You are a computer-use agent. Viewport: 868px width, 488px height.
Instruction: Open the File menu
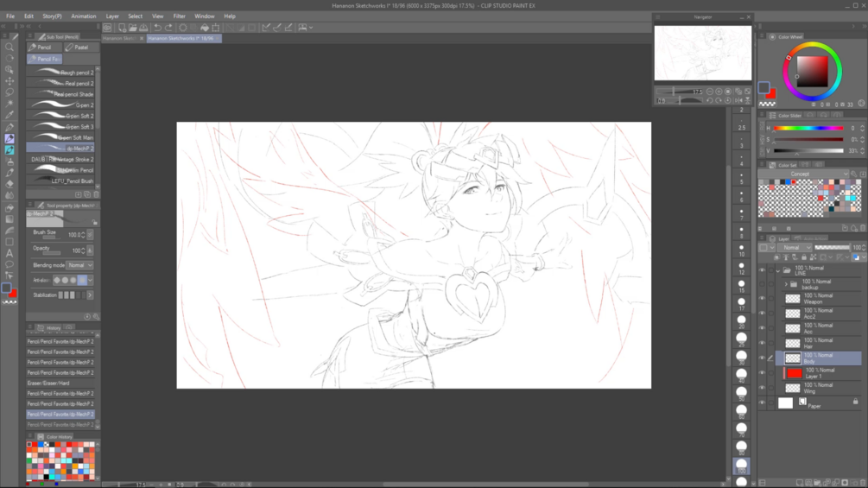pos(10,16)
